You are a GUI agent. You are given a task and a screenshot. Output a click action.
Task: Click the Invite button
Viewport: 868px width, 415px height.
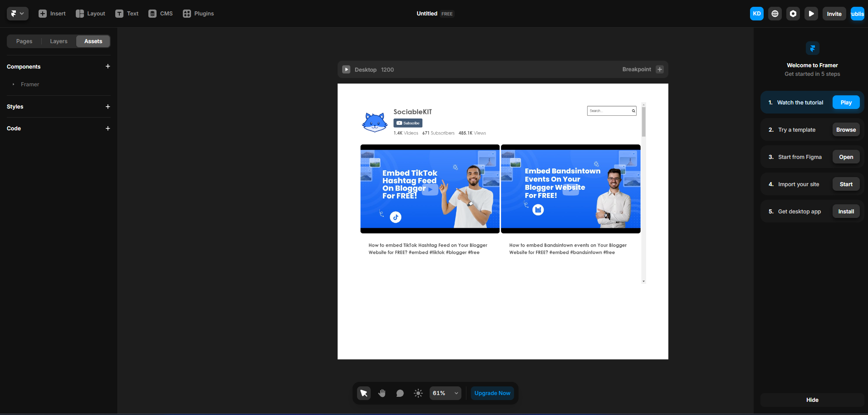(x=834, y=14)
